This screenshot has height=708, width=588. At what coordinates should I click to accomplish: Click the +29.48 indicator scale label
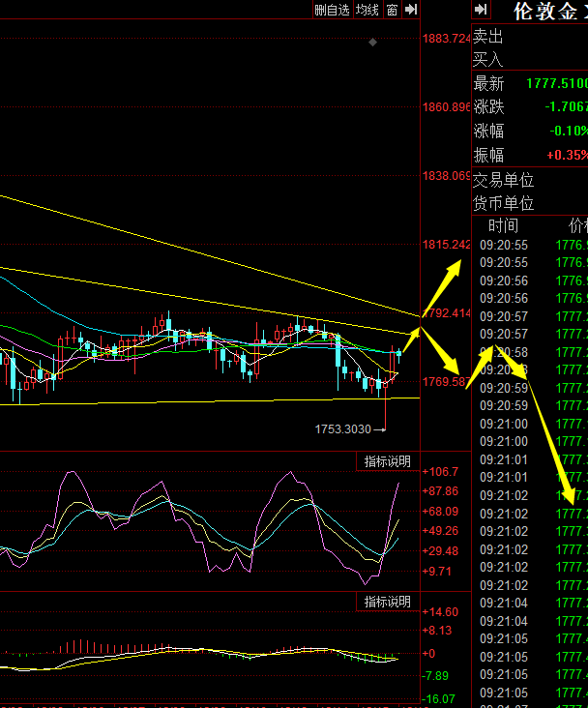[x=440, y=551]
